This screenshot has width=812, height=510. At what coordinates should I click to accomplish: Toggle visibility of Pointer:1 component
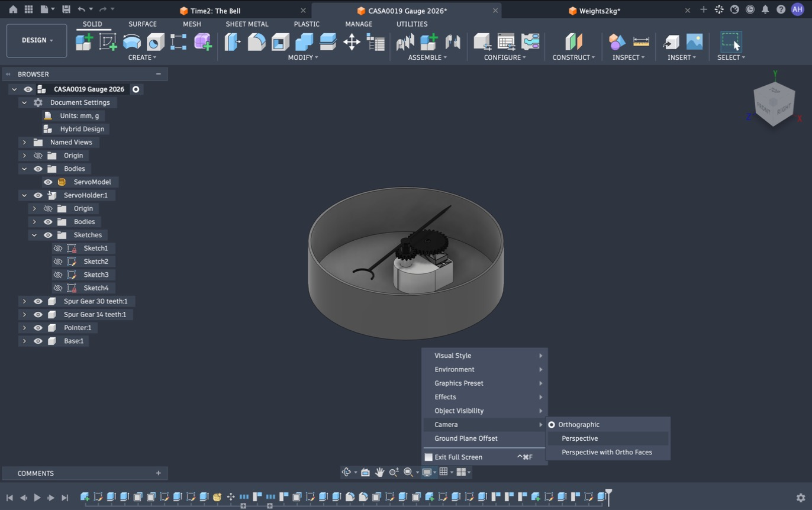tap(38, 328)
